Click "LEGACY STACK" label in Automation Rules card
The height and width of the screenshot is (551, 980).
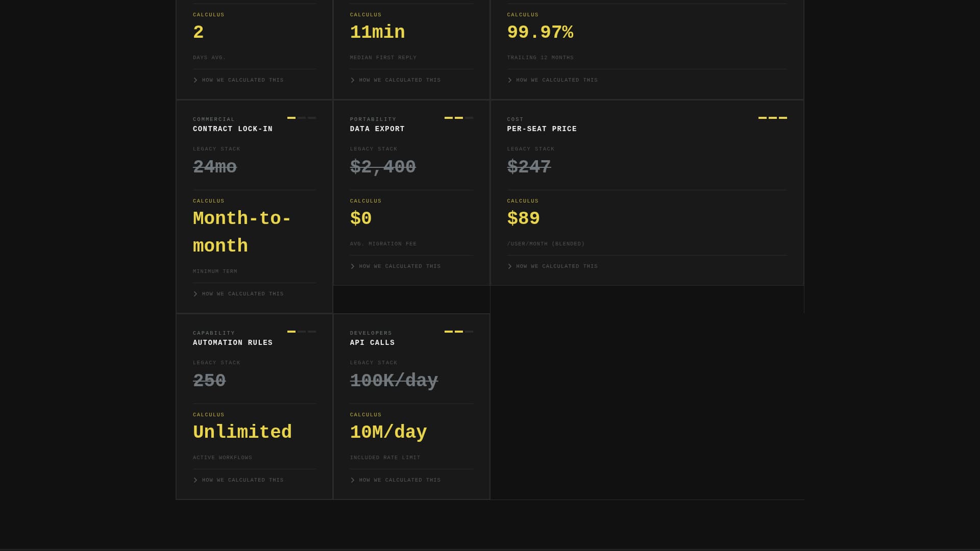point(216,363)
